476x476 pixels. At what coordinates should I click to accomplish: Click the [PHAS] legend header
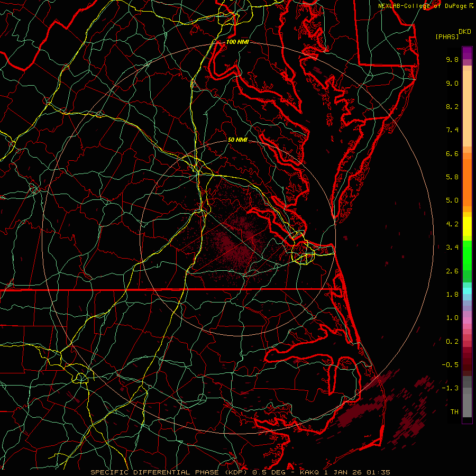pos(447,36)
